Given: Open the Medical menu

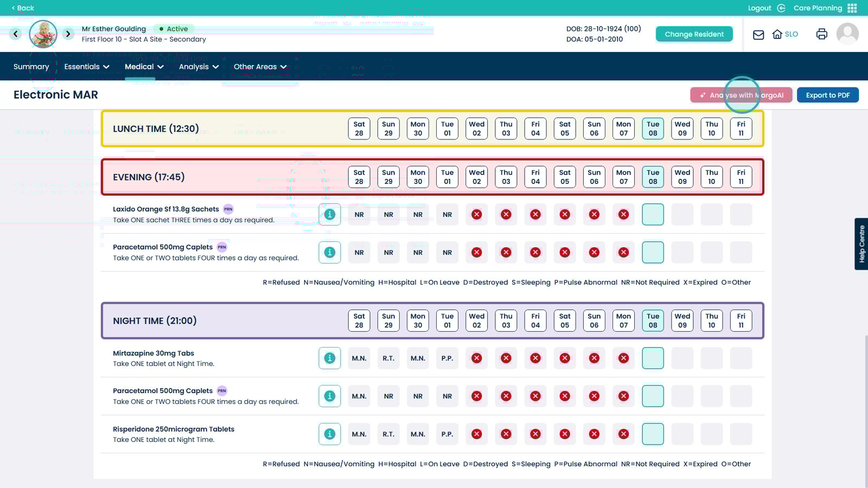Looking at the screenshot, I should click(x=144, y=67).
